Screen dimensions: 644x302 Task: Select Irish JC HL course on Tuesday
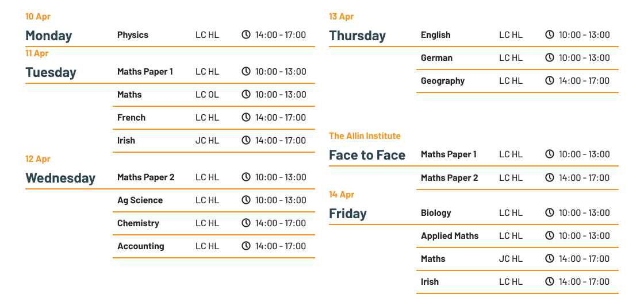click(126, 140)
